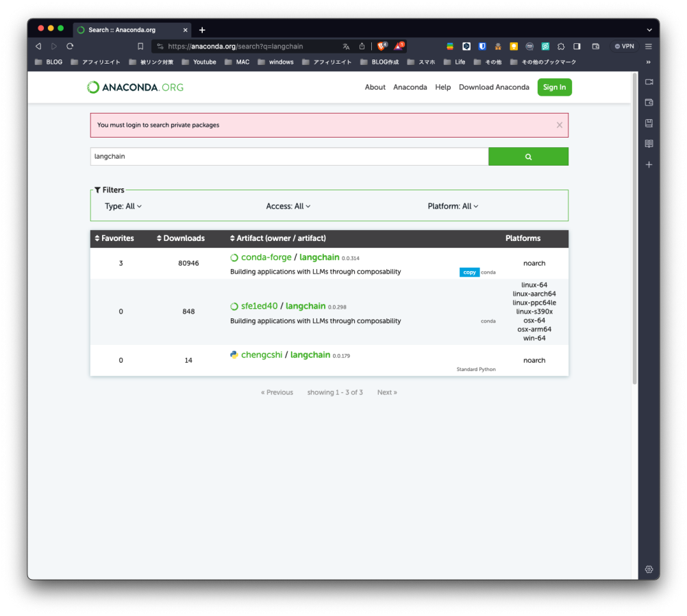Open the tab list chevron in title bar
Screen dimensions: 687x616
pyautogui.click(x=649, y=29)
